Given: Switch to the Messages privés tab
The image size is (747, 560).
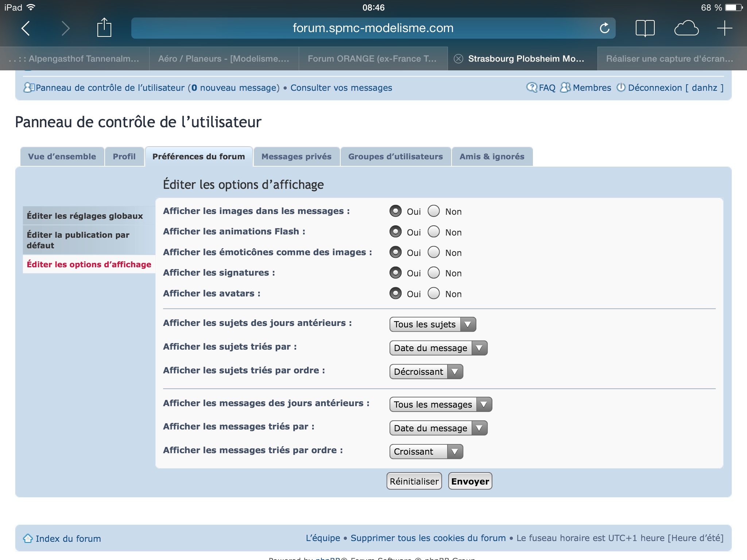Looking at the screenshot, I should [x=297, y=156].
